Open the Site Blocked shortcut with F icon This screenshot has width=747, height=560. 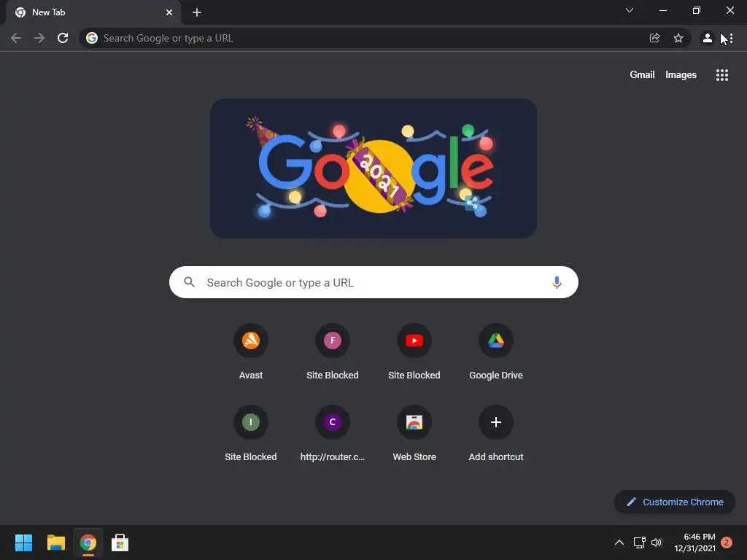333,351
